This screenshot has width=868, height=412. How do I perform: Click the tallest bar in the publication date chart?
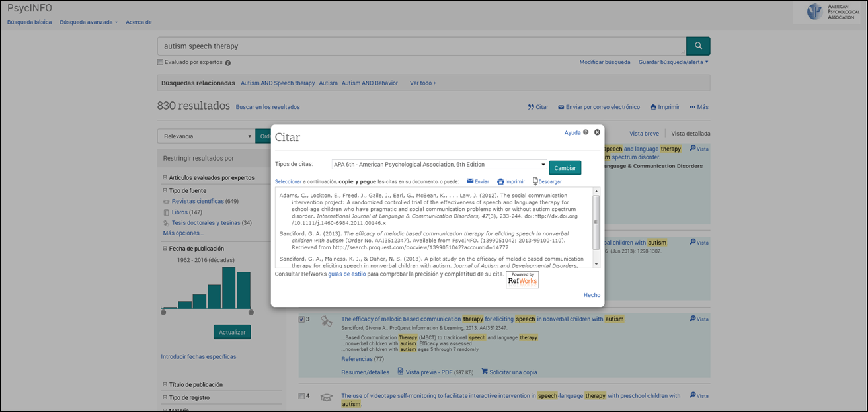point(229,288)
